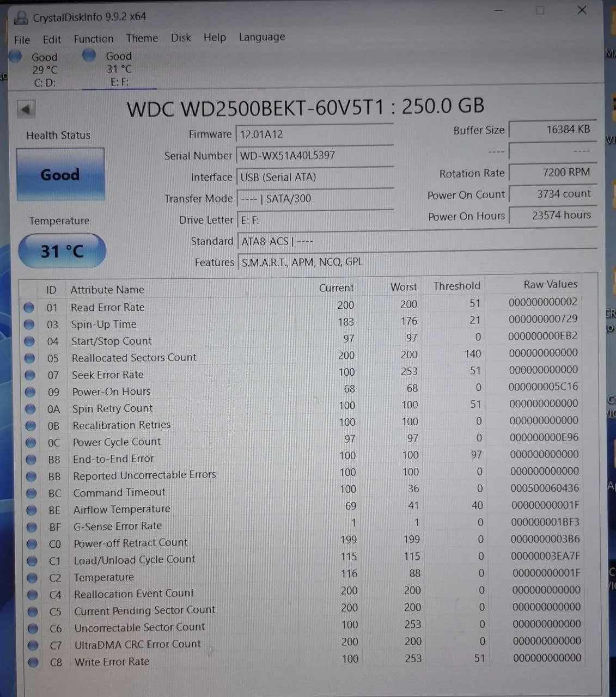This screenshot has width=616, height=697.
Task: Click the Standard field ATA8-ACS
Action: click(x=417, y=241)
